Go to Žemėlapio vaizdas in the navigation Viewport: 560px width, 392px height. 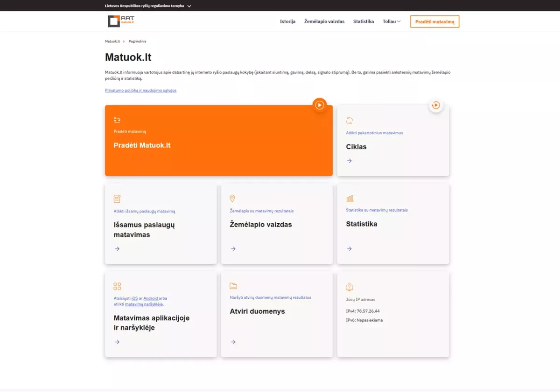[324, 21]
